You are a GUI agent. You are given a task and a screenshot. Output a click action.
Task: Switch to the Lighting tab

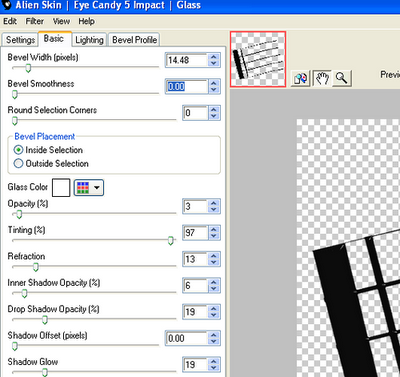pyautogui.click(x=89, y=40)
